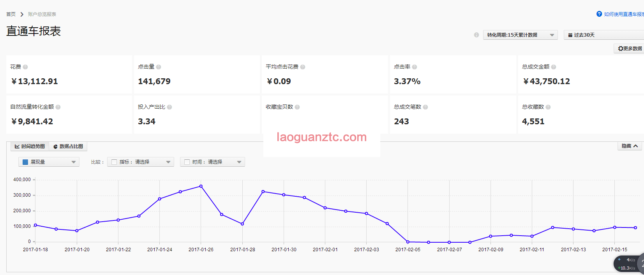Click the help icon next to 收藏宝贝数

[x=297, y=107]
